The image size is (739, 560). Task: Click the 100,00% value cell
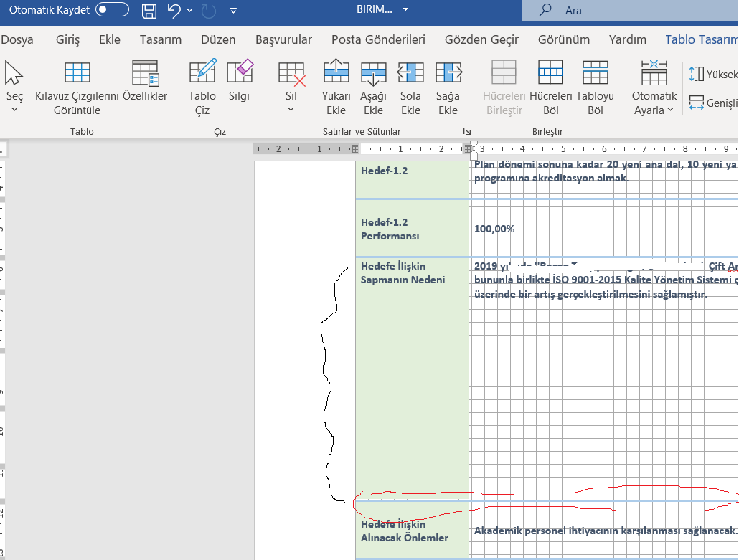click(494, 229)
